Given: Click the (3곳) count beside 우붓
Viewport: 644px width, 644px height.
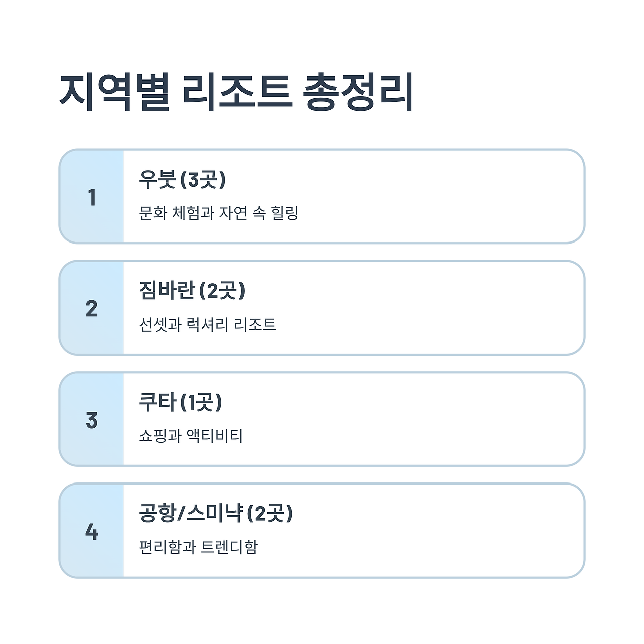Looking at the screenshot, I should [x=203, y=180].
